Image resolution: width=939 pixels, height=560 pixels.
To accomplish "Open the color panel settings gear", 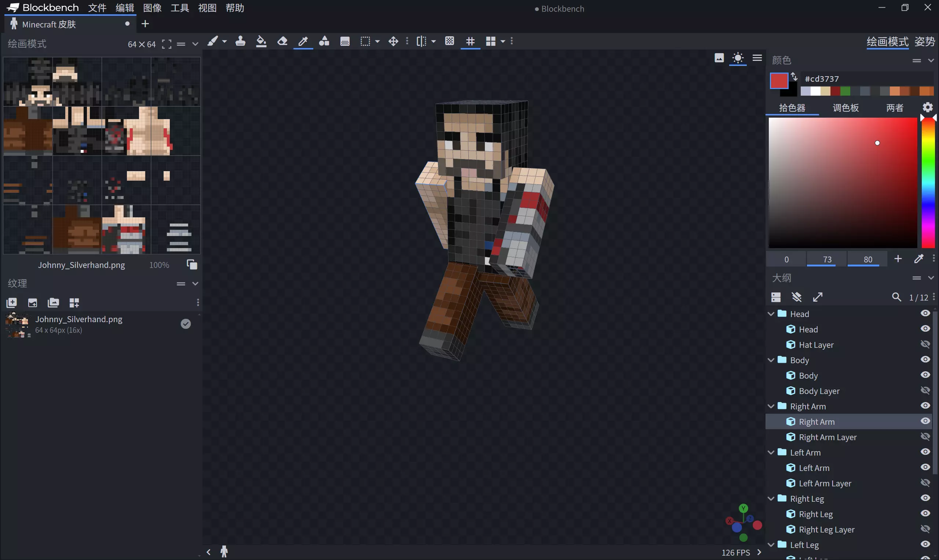I will coord(928,107).
